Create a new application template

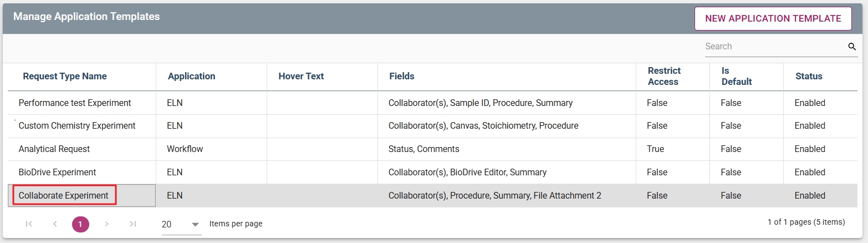pyautogui.click(x=773, y=18)
